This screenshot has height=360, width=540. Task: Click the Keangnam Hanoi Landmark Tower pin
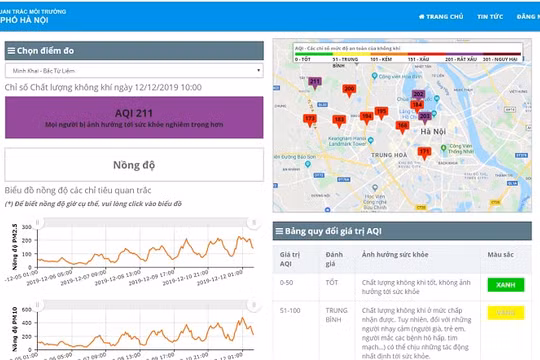pyautogui.click(x=371, y=140)
